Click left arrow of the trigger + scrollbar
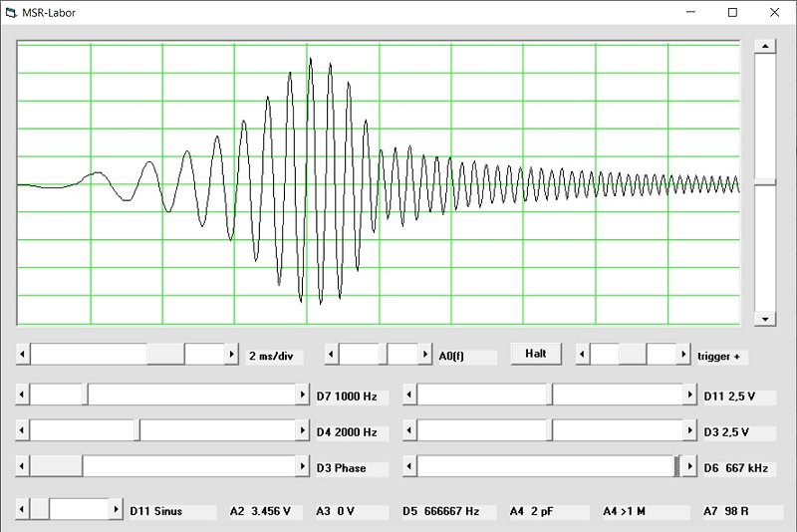 (x=583, y=355)
